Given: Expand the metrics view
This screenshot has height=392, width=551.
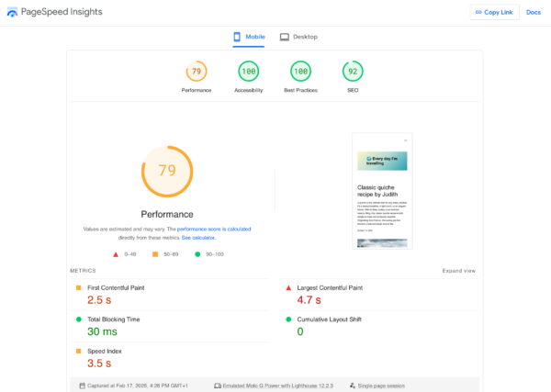Looking at the screenshot, I should coord(458,271).
